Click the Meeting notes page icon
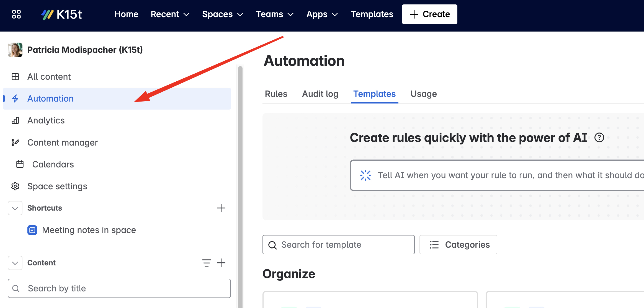 [x=32, y=230]
